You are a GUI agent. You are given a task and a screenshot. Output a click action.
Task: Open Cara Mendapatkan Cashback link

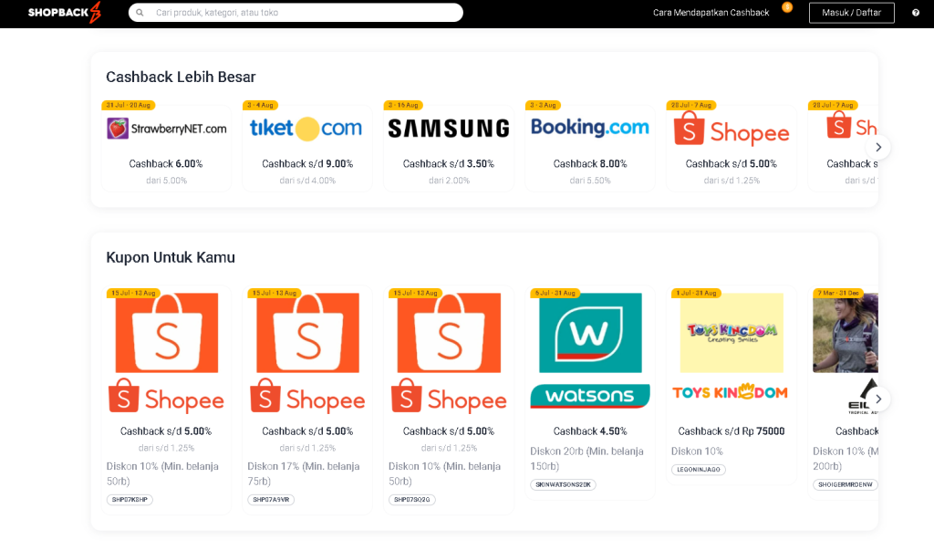tap(711, 13)
